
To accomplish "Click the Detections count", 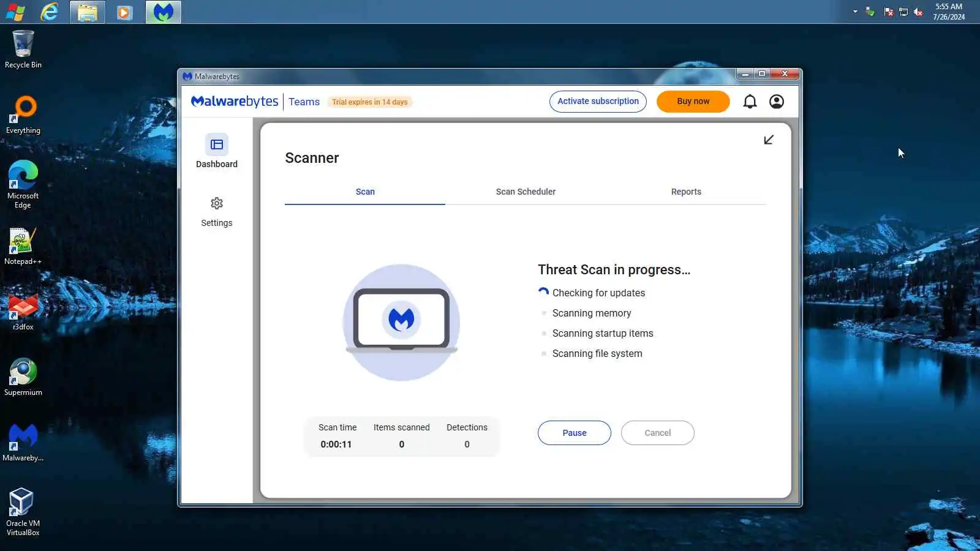I will pyautogui.click(x=467, y=444).
